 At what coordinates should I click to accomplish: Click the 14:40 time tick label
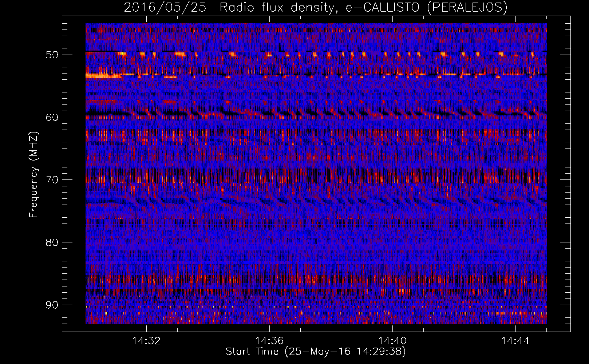click(392, 341)
